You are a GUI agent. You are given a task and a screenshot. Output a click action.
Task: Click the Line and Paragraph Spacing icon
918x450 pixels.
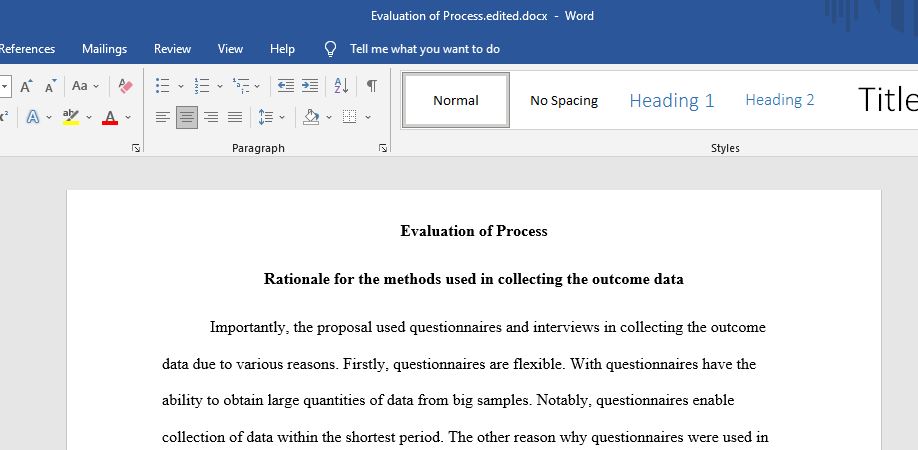(x=266, y=118)
